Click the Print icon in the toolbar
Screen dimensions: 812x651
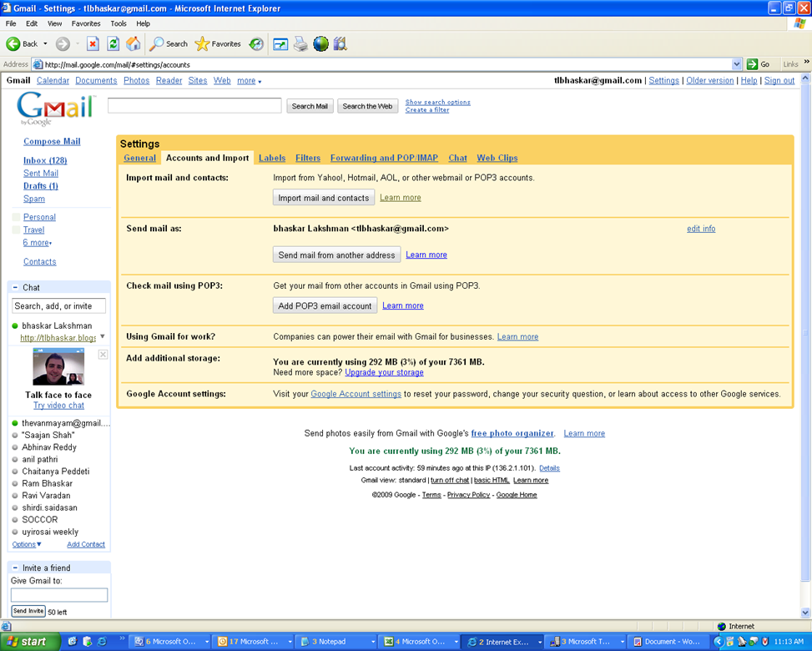300,44
